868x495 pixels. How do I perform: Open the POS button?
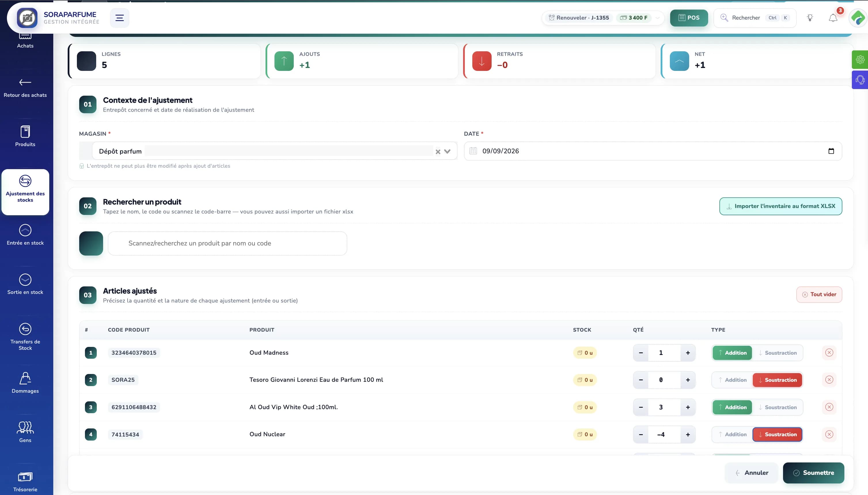click(x=689, y=18)
